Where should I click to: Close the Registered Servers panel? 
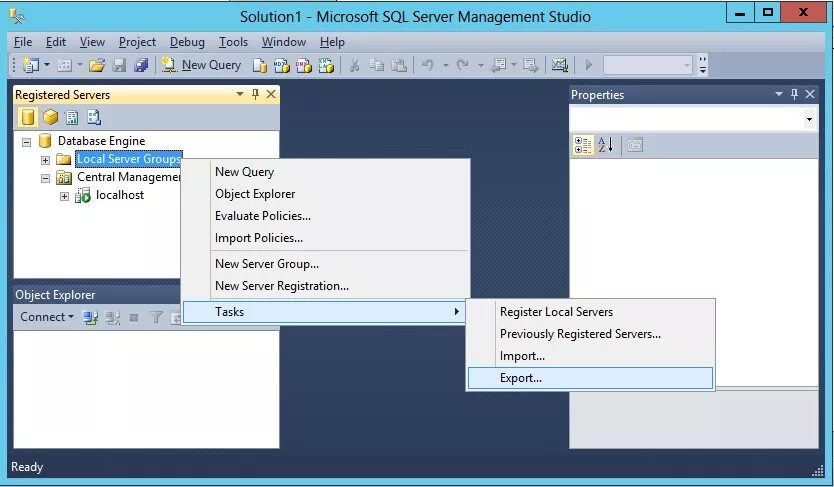pos(271,94)
